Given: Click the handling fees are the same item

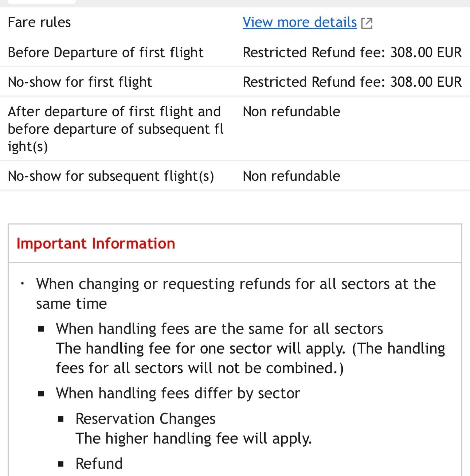Looking at the screenshot, I should point(219,329).
